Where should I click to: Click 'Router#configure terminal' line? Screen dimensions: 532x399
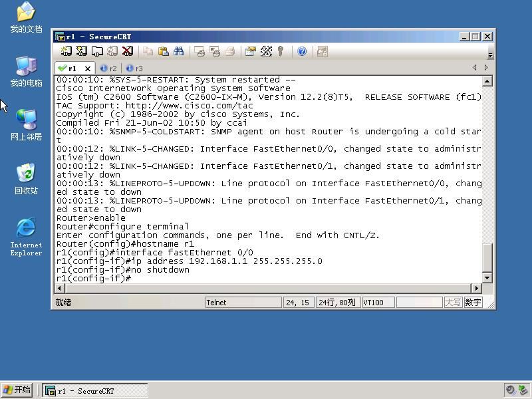click(122, 227)
